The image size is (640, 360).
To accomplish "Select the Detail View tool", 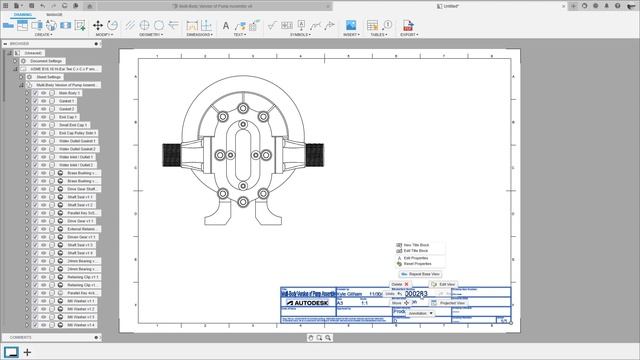I will 51,25.
